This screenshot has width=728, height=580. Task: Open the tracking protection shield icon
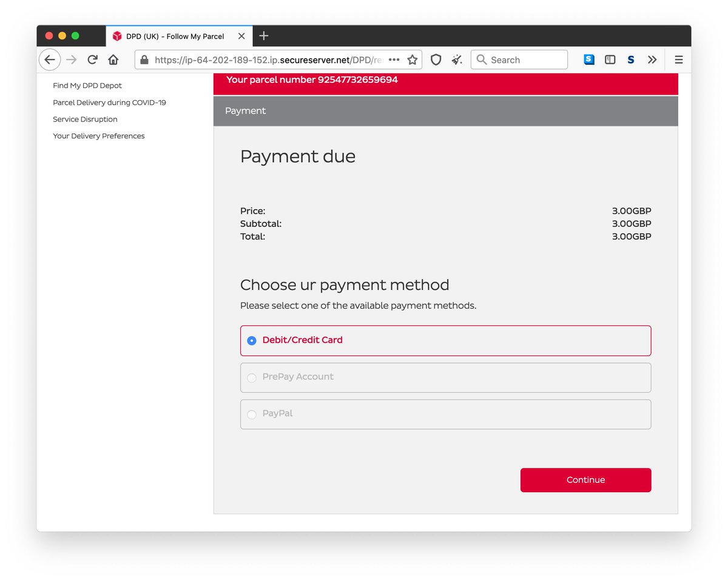point(436,59)
